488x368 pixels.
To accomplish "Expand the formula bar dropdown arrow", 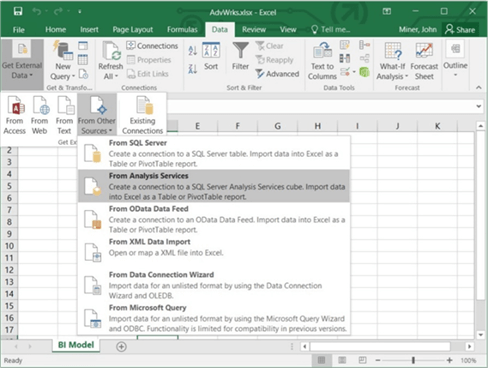I will pyautogui.click(x=479, y=106).
